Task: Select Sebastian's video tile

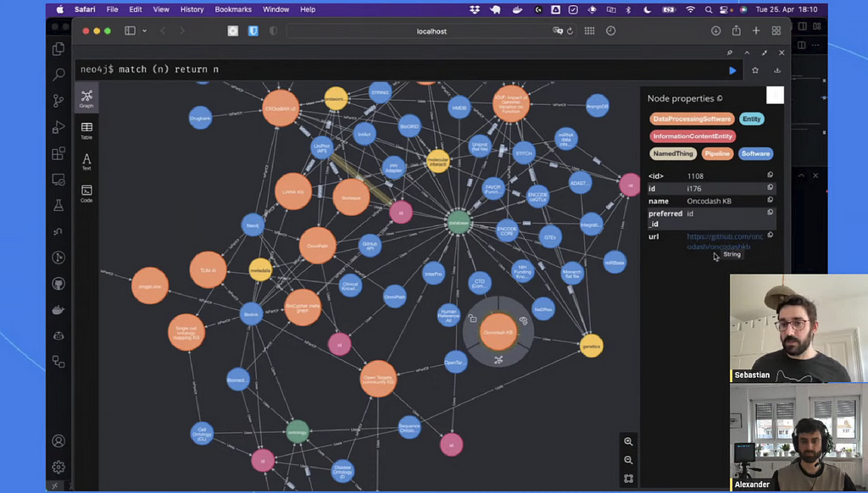Action: point(798,328)
